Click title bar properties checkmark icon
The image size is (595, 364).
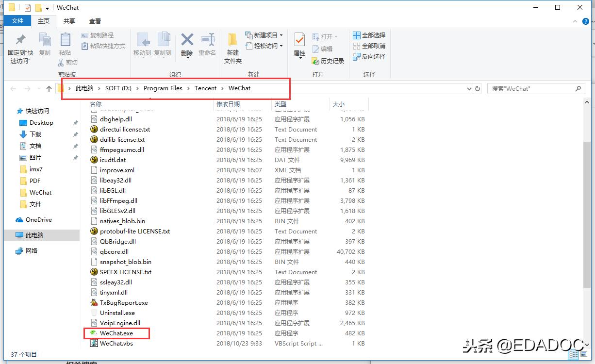(x=27, y=8)
